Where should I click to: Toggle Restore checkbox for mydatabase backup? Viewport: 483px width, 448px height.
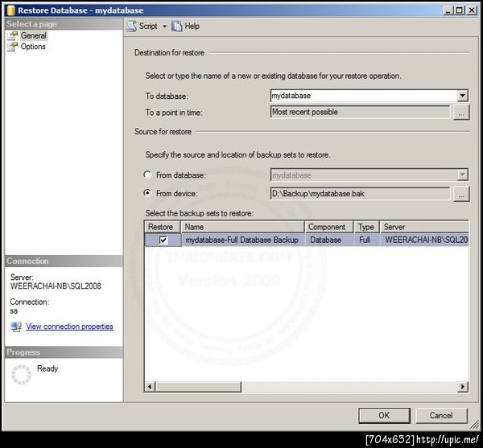click(163, 240)
